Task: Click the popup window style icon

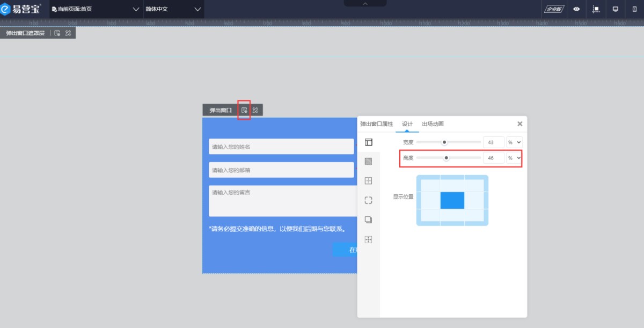Action: (x=255, y=110)
